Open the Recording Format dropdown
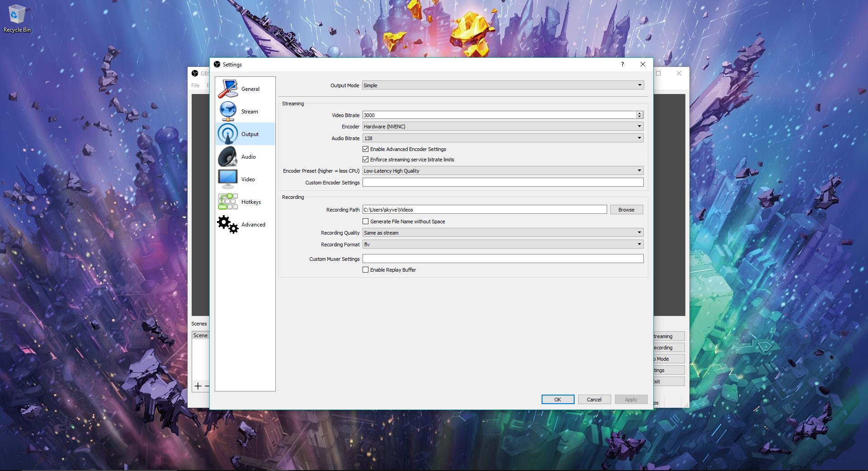This screenshot has width=868, height=471. (503, 244)
